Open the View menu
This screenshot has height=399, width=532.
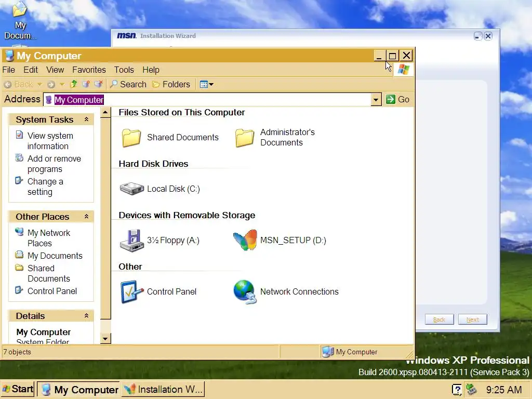[55, 70]
